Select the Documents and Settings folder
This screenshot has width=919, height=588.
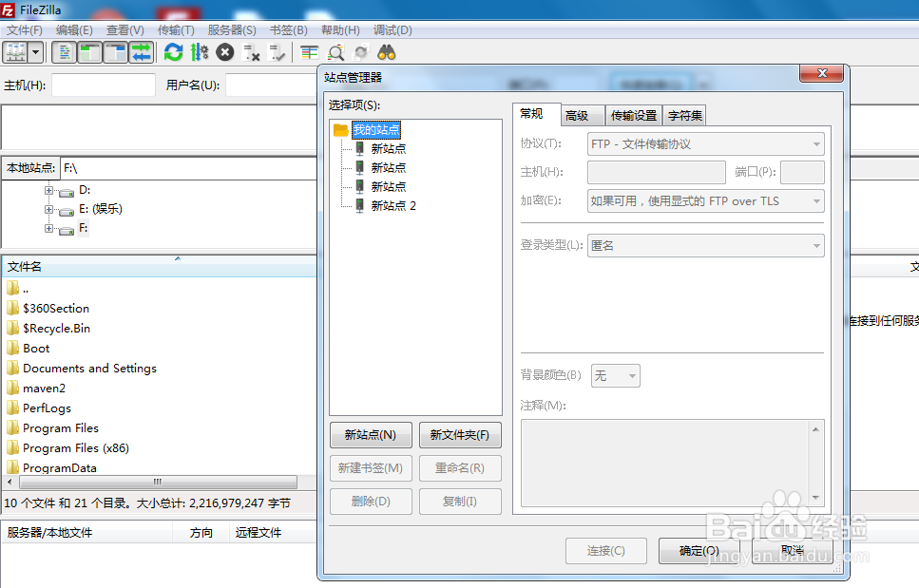tap(89, 369)
